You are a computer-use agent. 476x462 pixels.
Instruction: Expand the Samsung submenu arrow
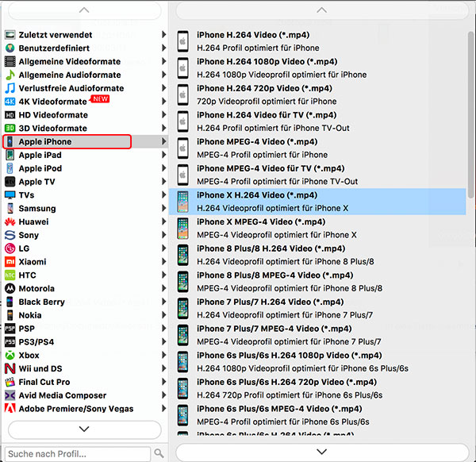[164, 208]
